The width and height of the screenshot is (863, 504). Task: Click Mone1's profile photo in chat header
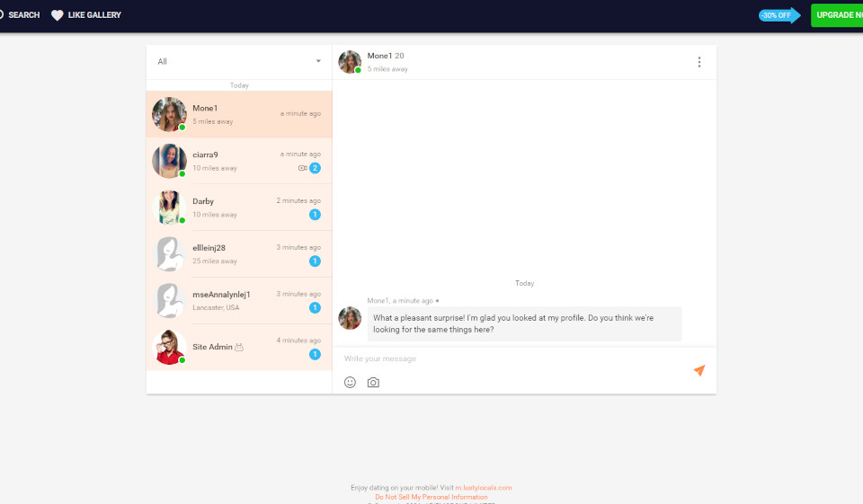[x=350, y=62]
